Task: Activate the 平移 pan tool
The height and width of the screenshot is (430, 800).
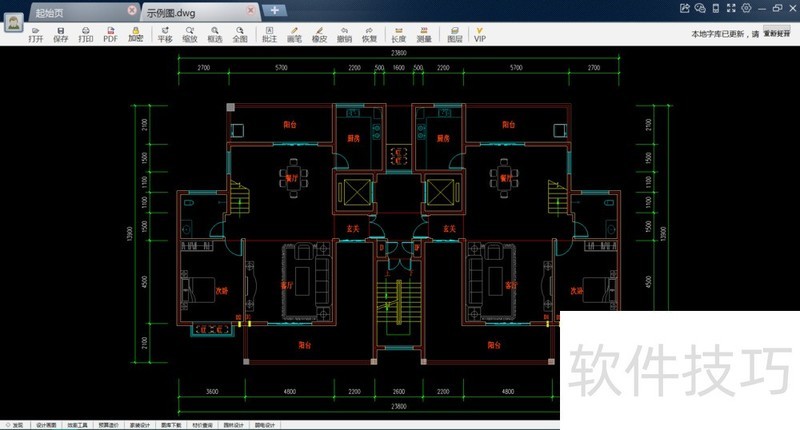Action: pos(165,35)
